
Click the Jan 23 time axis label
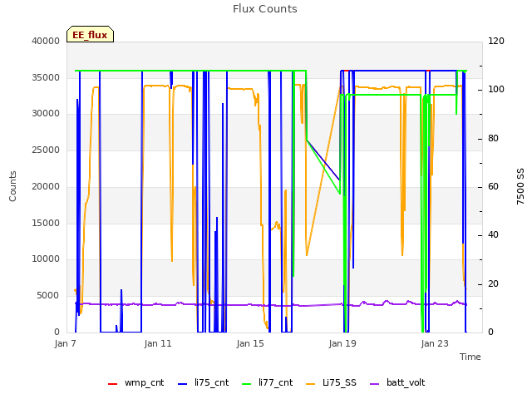435,343
